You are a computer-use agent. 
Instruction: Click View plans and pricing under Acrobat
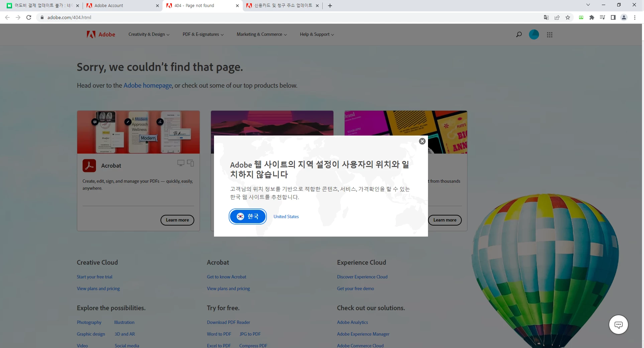point(228,288)
